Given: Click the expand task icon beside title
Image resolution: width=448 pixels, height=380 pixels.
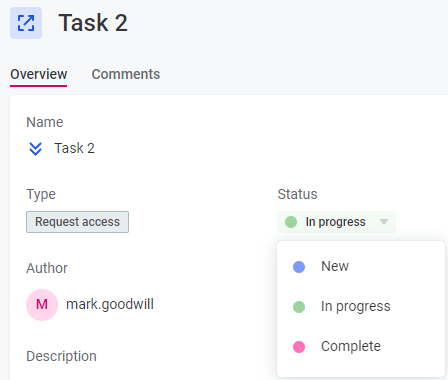Looking at the screenshot, I should coord(26,23).
